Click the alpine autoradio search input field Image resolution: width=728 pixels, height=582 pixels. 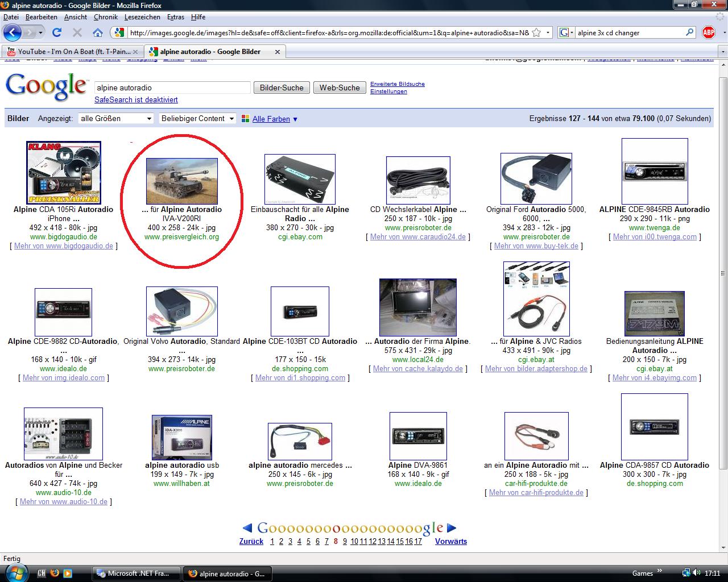(172, 88)
